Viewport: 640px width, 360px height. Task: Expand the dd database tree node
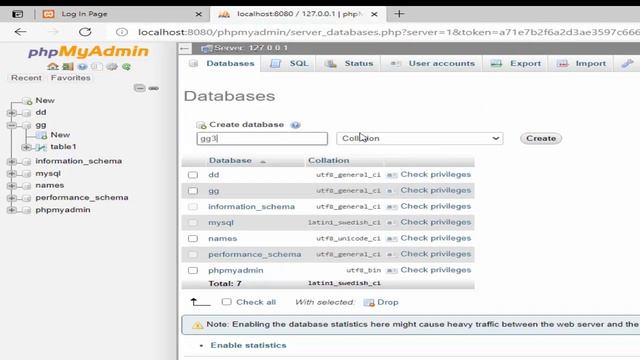pos(12,112)
